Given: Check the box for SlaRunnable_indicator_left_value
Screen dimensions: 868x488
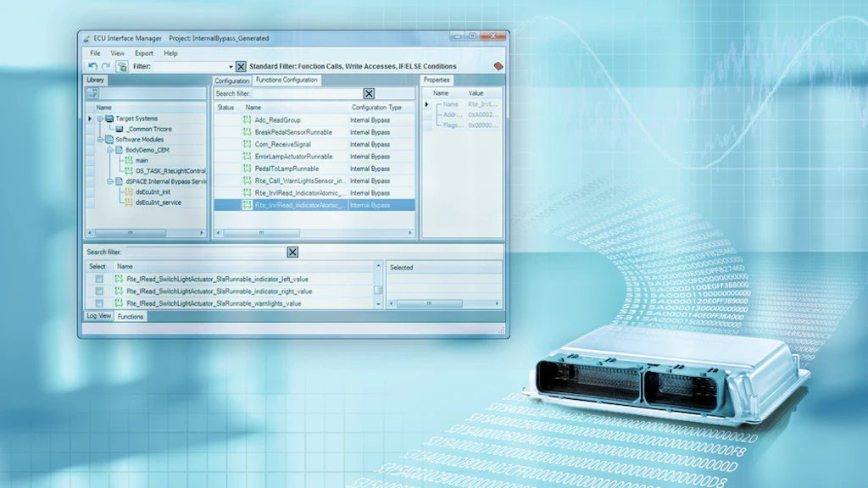Looking at the screenshot, I should click(x=99, y=279).
